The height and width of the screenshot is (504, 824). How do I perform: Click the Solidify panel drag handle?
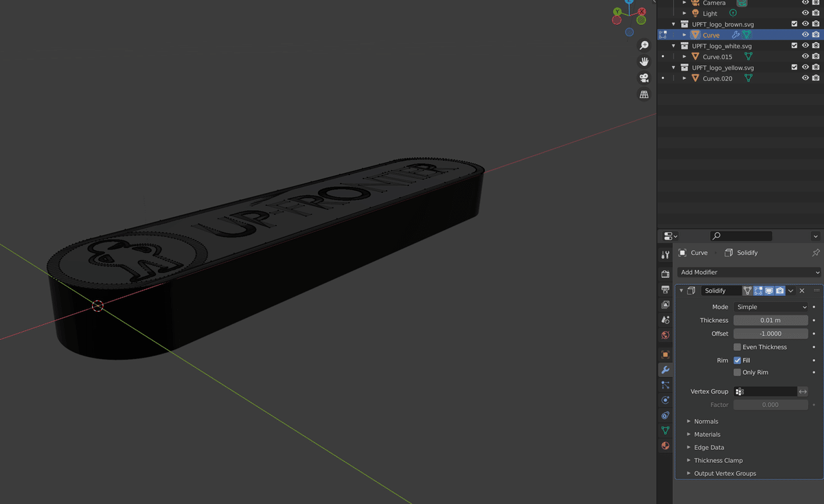[816, 290]
